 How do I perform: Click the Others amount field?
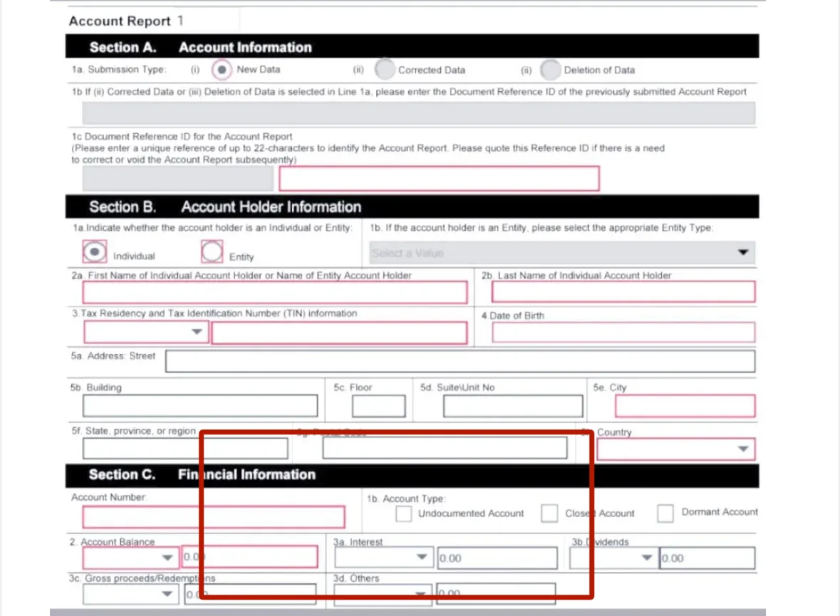pyautogui.click(x=496, y=594)
